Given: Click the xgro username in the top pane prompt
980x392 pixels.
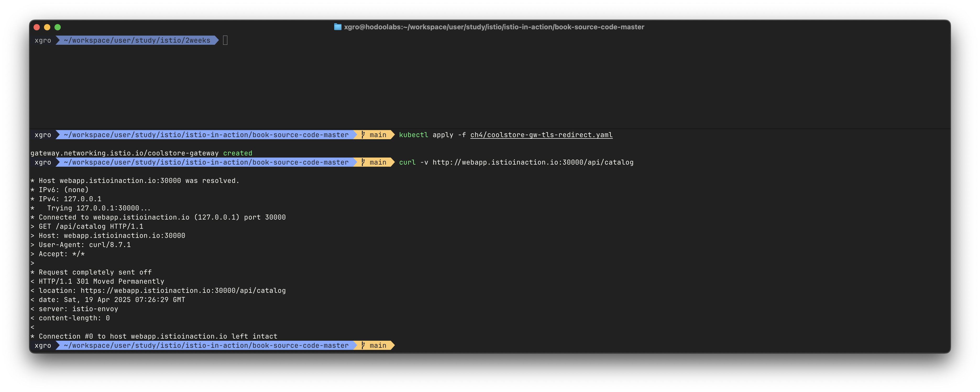Looking at the screenshot, I should (x=43, y=40).
